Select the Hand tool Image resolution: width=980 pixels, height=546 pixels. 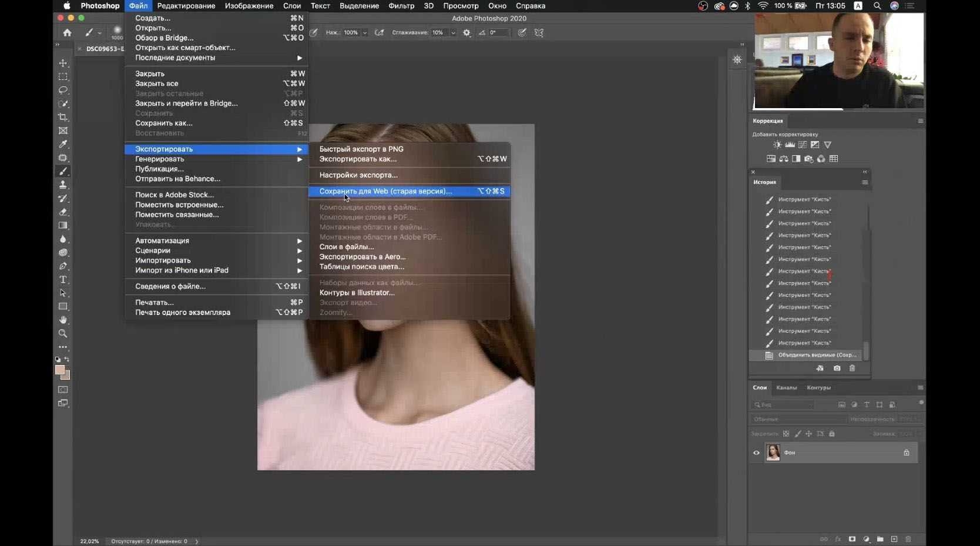(x=63, y=320)
